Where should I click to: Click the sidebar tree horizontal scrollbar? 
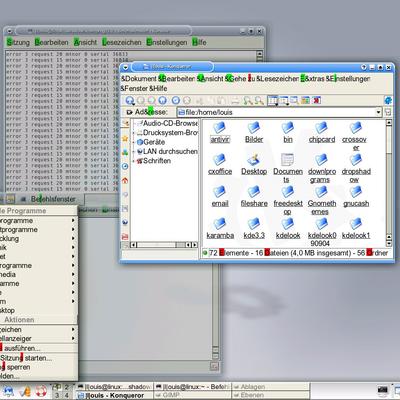pos(165,245)
